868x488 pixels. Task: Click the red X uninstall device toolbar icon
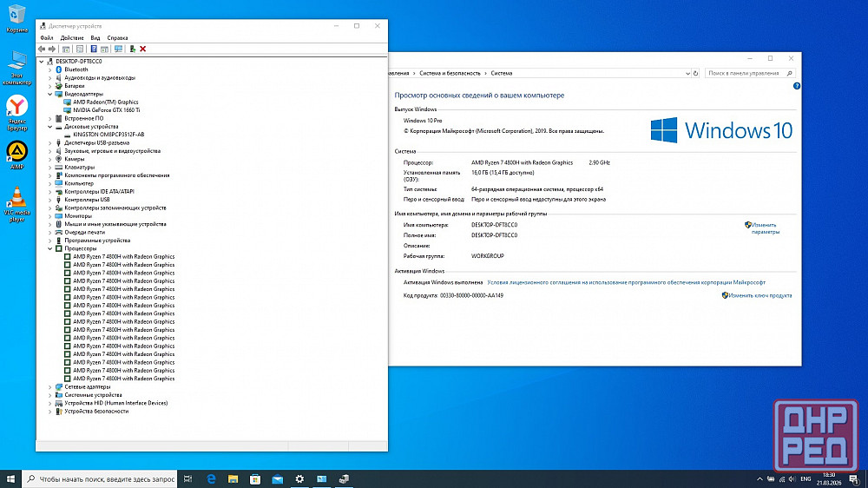pos(142,49)
